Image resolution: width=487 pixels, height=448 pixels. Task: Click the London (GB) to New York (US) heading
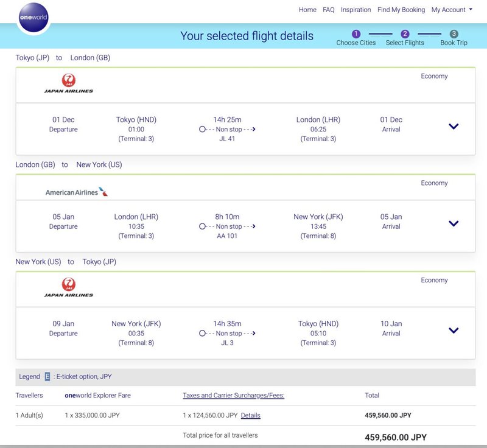(x=69, y=165)
